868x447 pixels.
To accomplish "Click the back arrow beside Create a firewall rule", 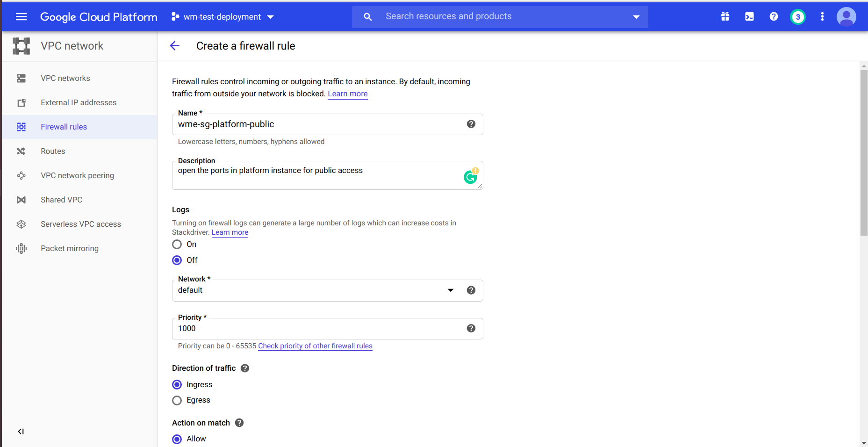I will pos(175,46).
